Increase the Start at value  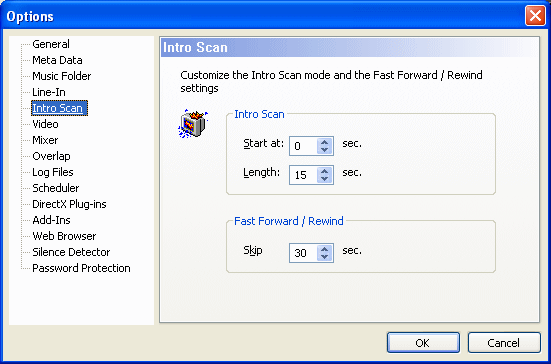tap(324, 142)
